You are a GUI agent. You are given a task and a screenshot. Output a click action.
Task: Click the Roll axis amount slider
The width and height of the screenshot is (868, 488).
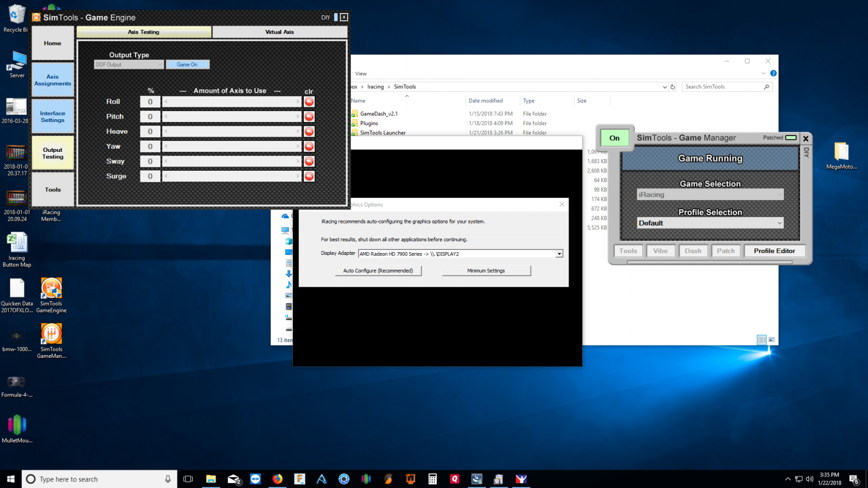(x=232, y=101)
